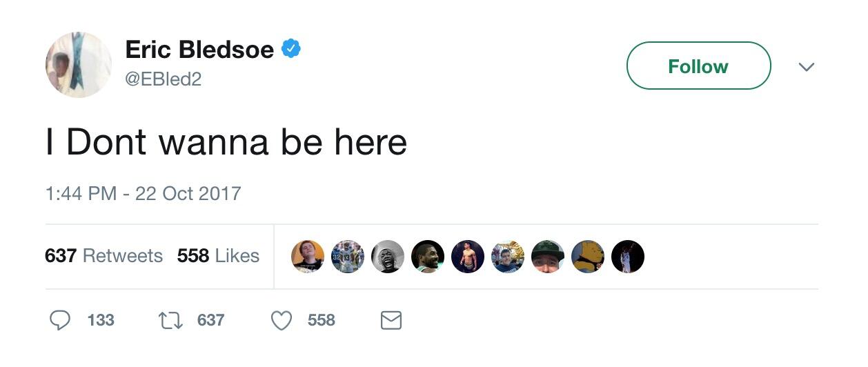View the 558 Likes list
The height and width of the screenshot is (367, 868).
click(218, 256)
